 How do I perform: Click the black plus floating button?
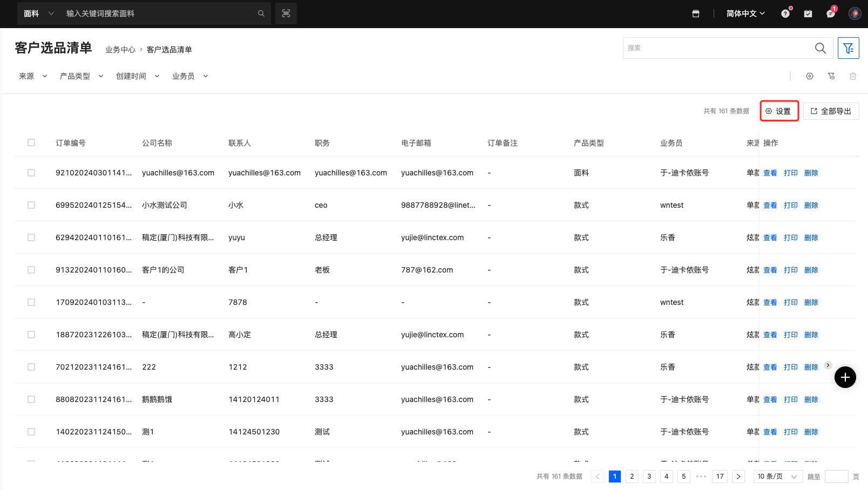845,377
